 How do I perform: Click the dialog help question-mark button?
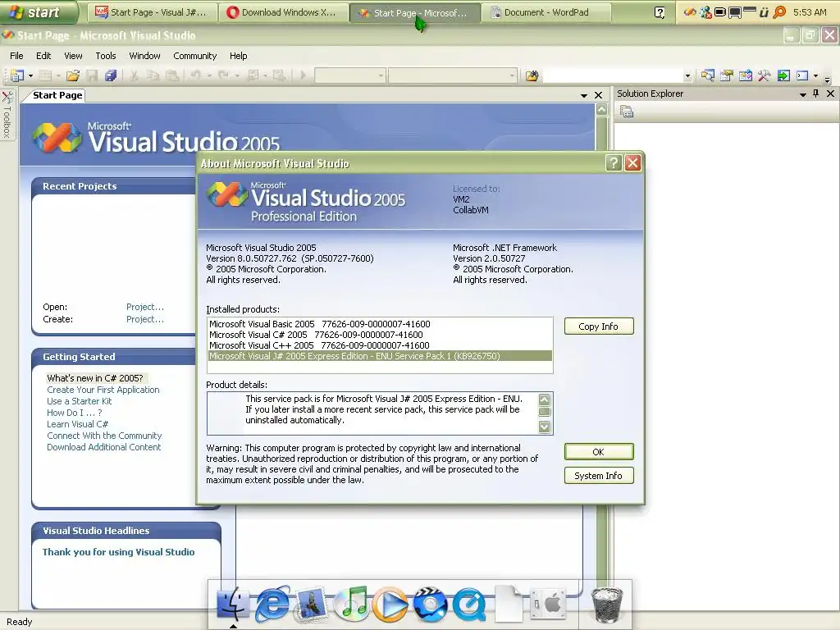614,163
